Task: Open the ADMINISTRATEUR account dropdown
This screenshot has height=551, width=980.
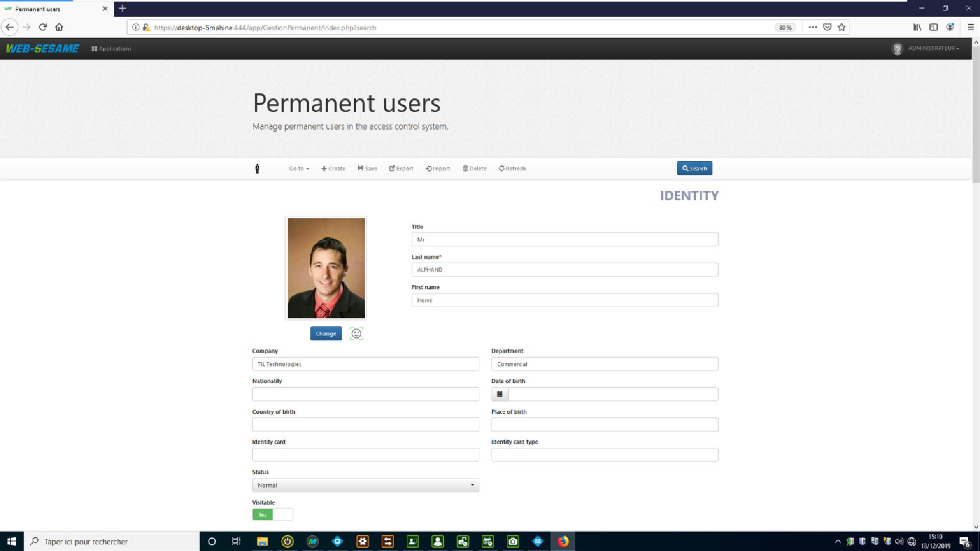Action: click(933, 48)
